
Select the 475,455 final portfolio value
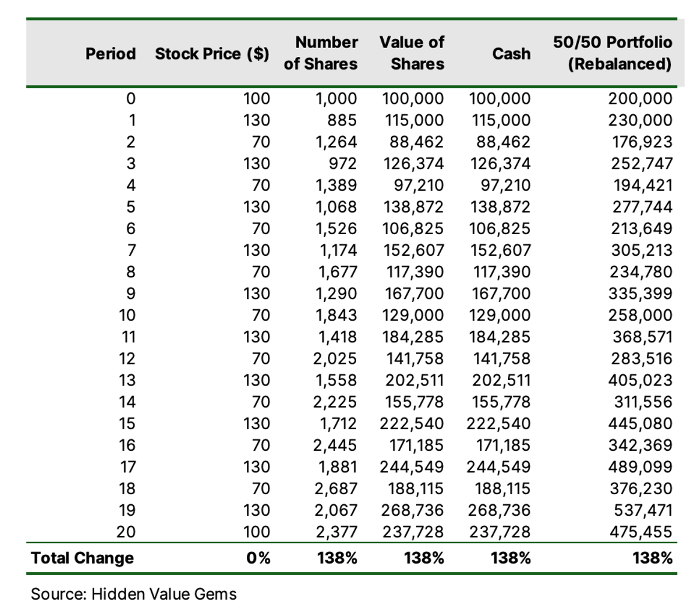(x=641, y=532)
